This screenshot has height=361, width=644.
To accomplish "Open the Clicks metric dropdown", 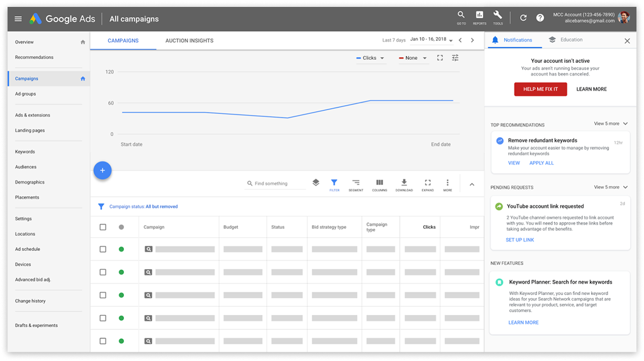I will (x=370, y=58).
